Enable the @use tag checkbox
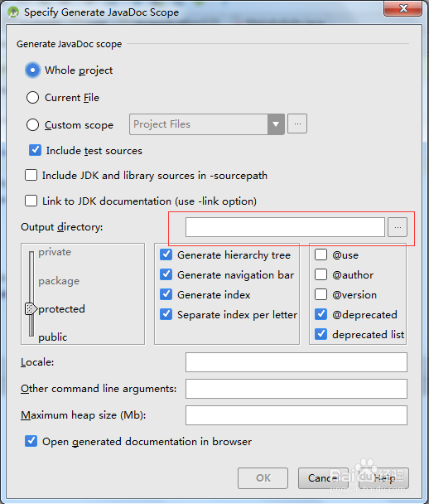This screenshot has height=504, width=429. point(321,254)
